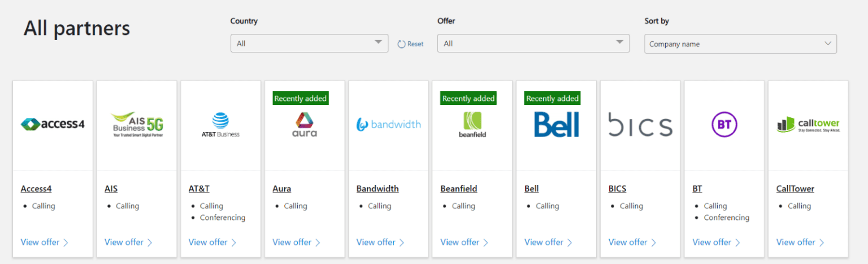Open the Country filter dropdown
The image size is (868, 264).
point(309,43)
